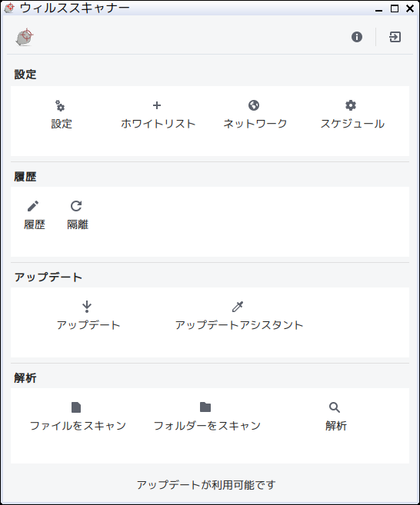Show the info (i) icon dialog

pos(357,37)
